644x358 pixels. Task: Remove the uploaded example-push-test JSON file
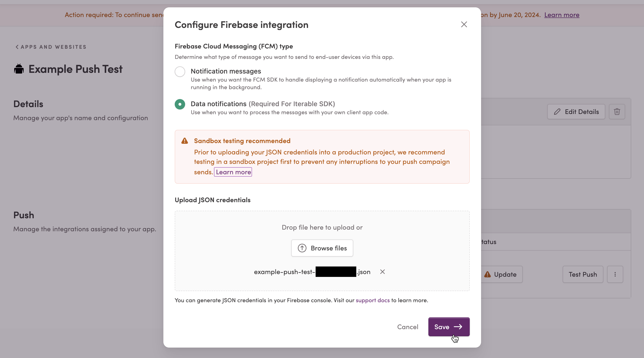coord(382,272)
